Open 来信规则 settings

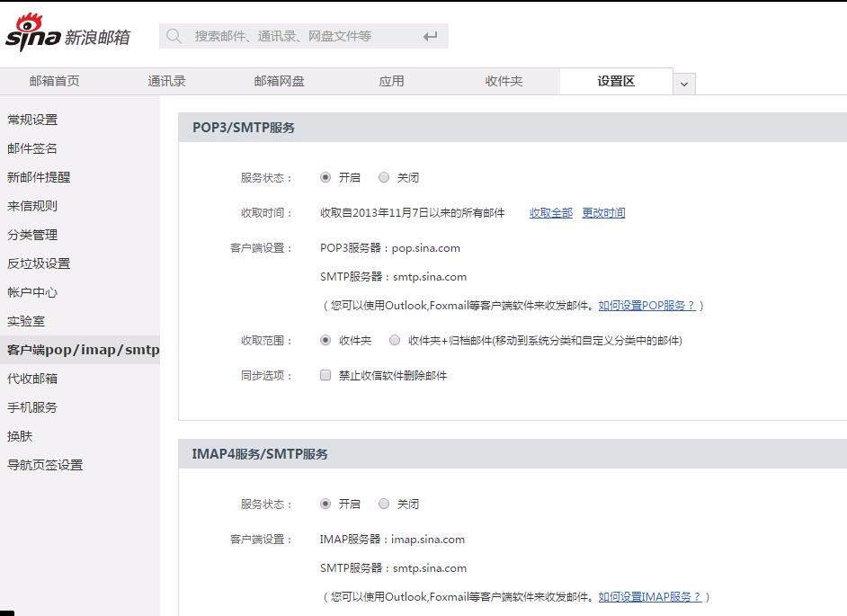[x=32, y=206]
